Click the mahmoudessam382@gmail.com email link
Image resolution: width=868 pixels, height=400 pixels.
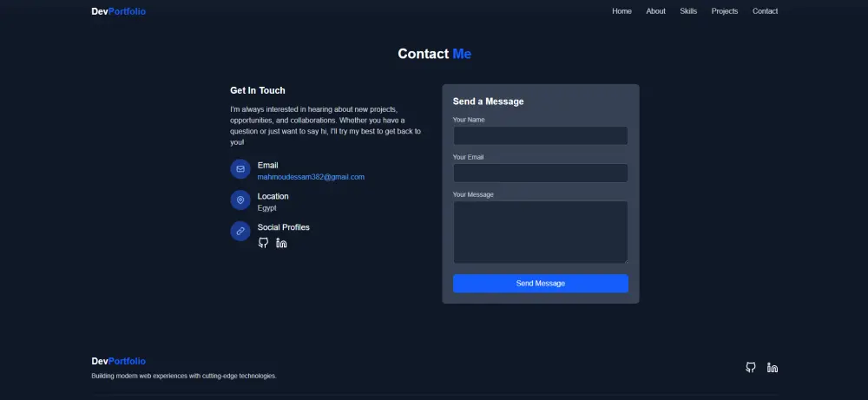pyautogui.click(x=311, y=177)
